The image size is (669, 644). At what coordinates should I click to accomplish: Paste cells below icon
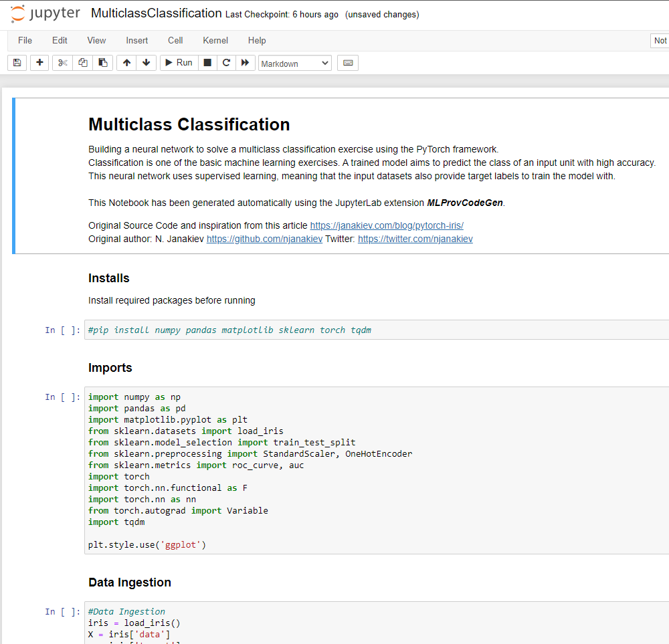(x=103, y=63)
